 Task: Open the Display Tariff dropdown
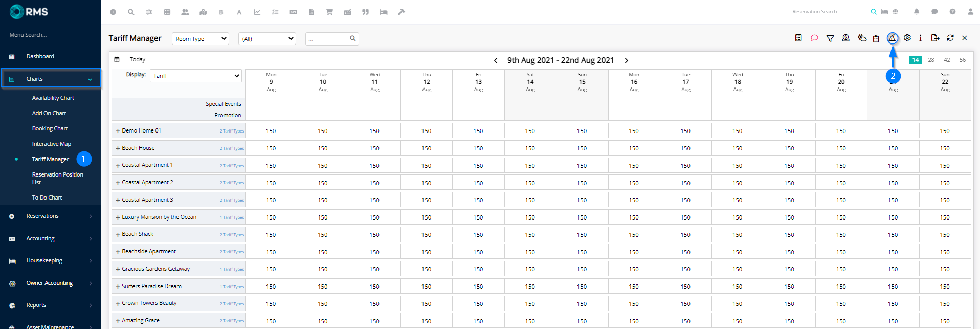coord(196,76)
